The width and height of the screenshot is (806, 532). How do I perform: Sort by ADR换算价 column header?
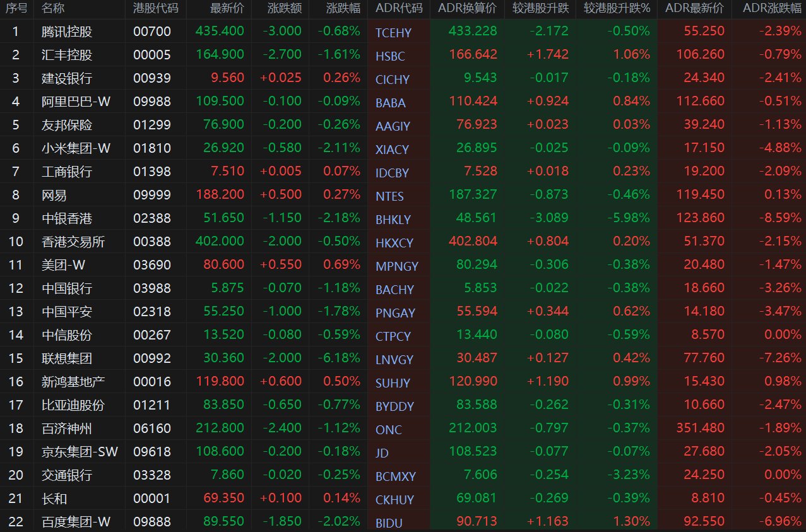tap(468, 9)
